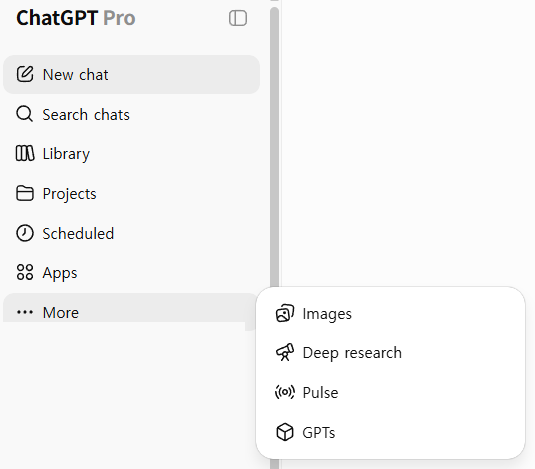Start a New chat

(131, 74)
